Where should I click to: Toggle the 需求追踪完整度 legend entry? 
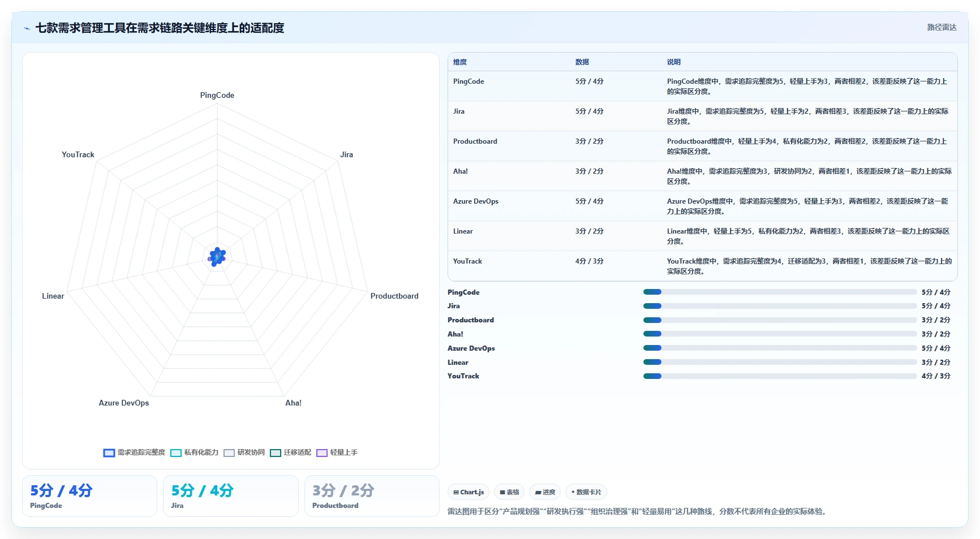[134, 452]
